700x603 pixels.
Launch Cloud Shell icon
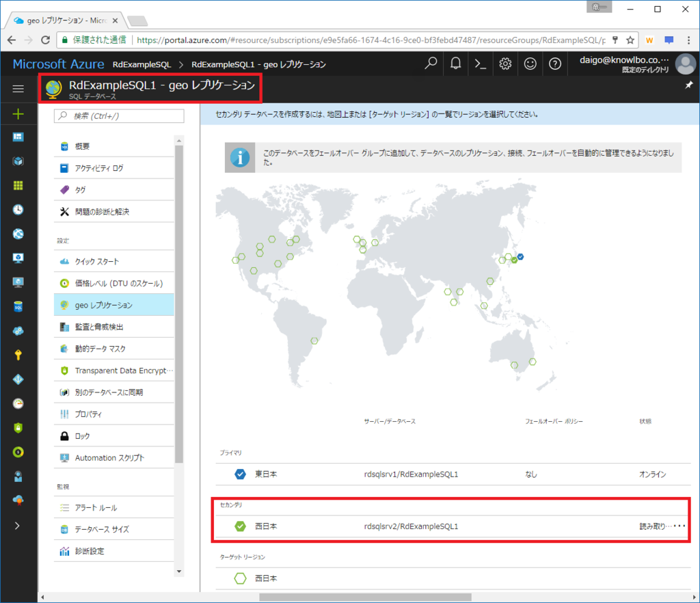point(481,64)
